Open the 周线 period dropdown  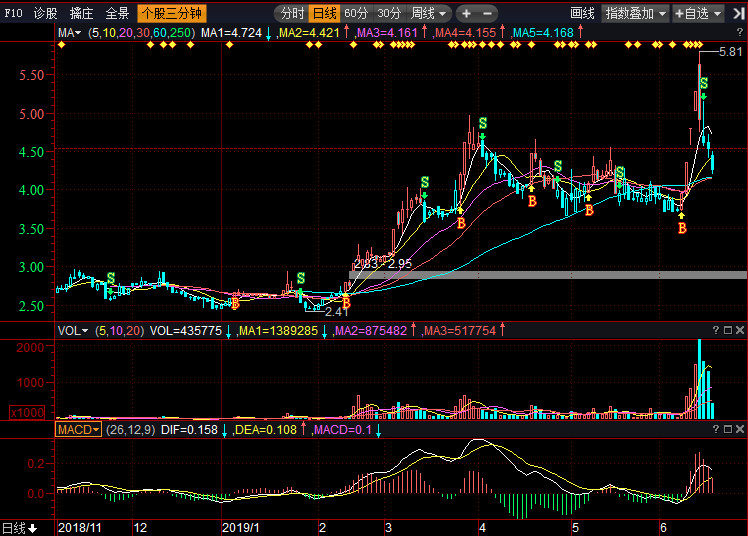(429, 14)
